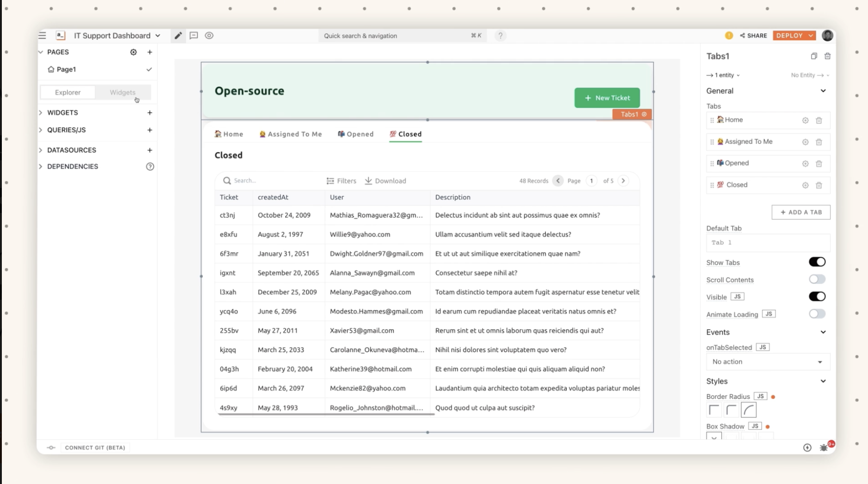Open edit mode with the pencil icon

tap(177, 35)
